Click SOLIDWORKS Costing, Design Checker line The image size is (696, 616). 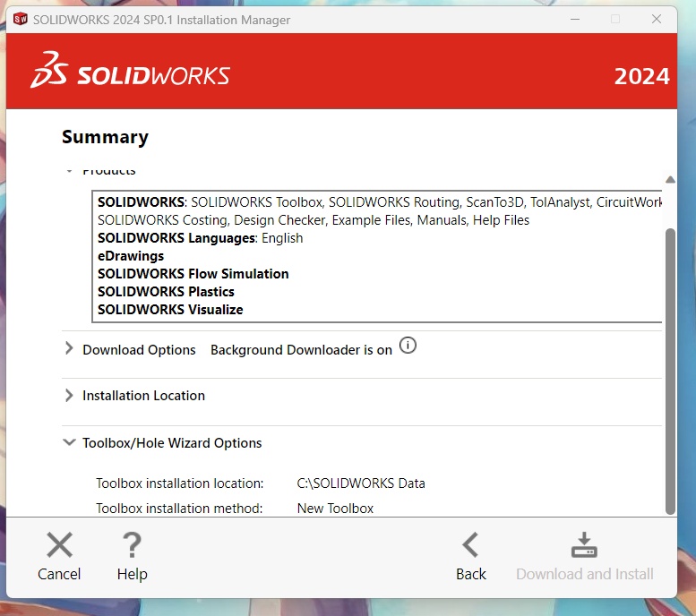pyautogui.click(x=314, y=220)
